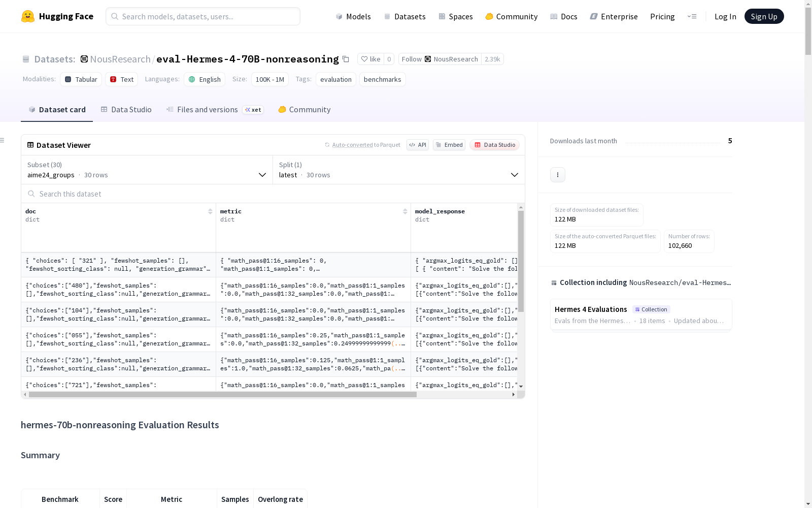This screenshot has height=508, width=812.
Task: Open the Files and versions tab
Action: coord(215,110)
